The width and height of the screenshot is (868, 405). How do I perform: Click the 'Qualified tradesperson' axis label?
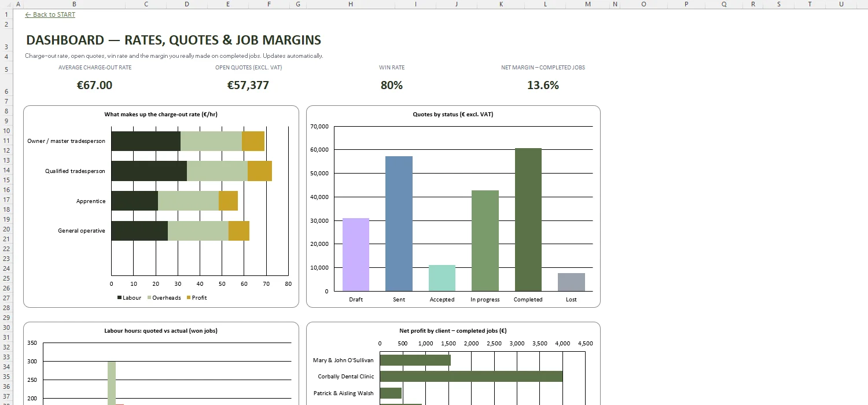pos(75,171)
